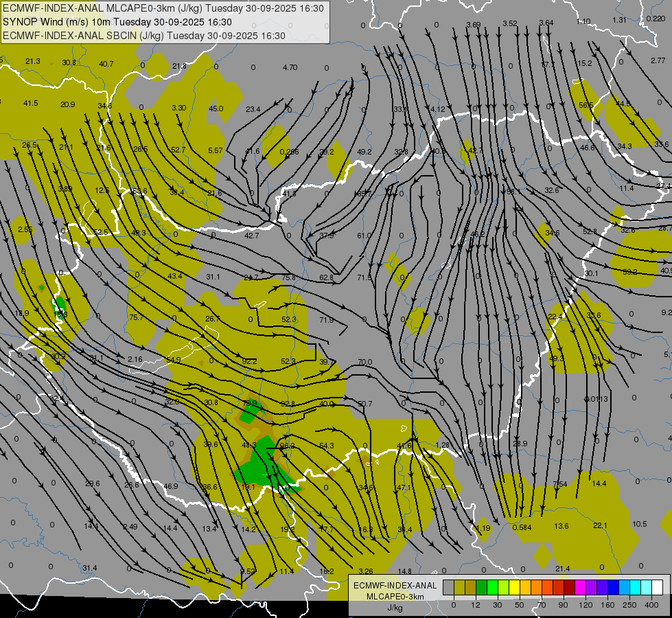Select the map value 2.55
The image size is (672, 618).
click(25, 229)
